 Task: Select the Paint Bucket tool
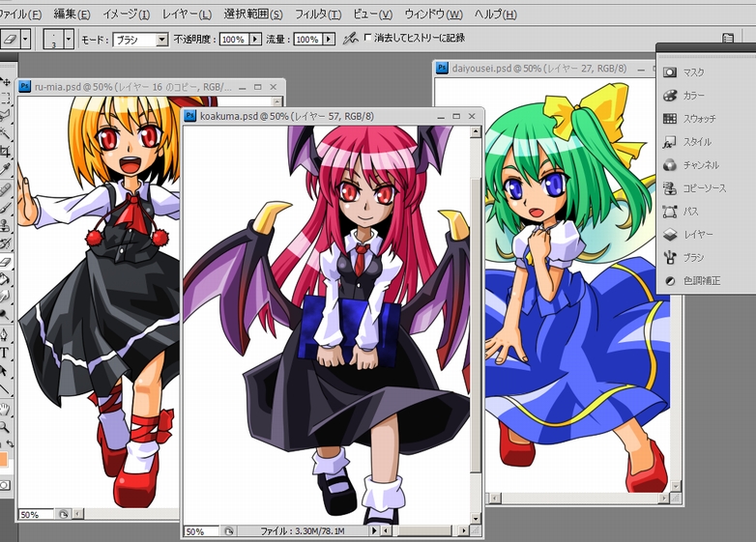point(5,279)
